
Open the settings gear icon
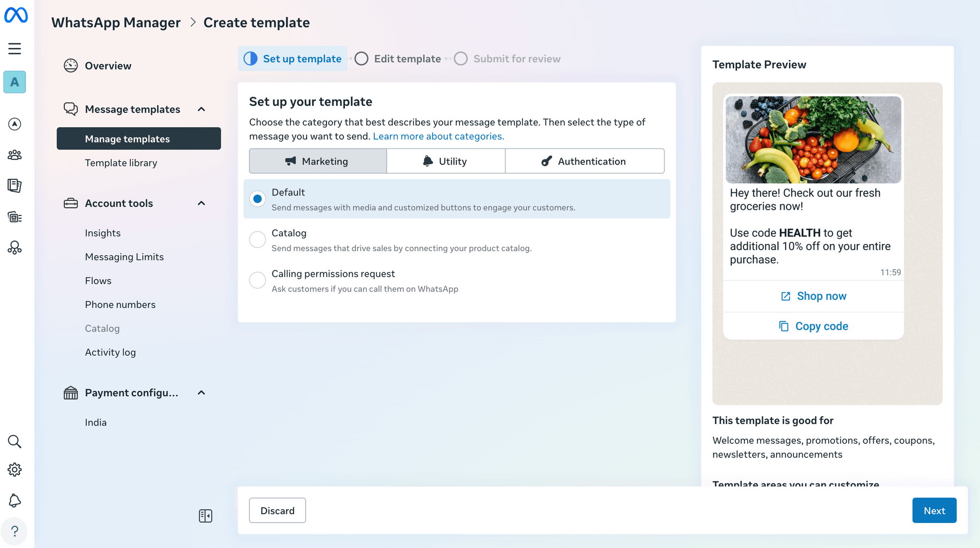coord(15,469)
